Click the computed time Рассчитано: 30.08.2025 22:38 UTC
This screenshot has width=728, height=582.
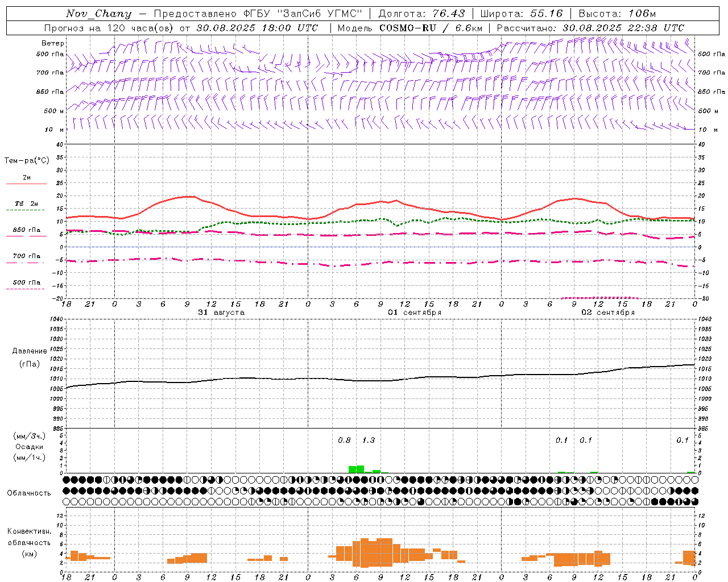590,28
